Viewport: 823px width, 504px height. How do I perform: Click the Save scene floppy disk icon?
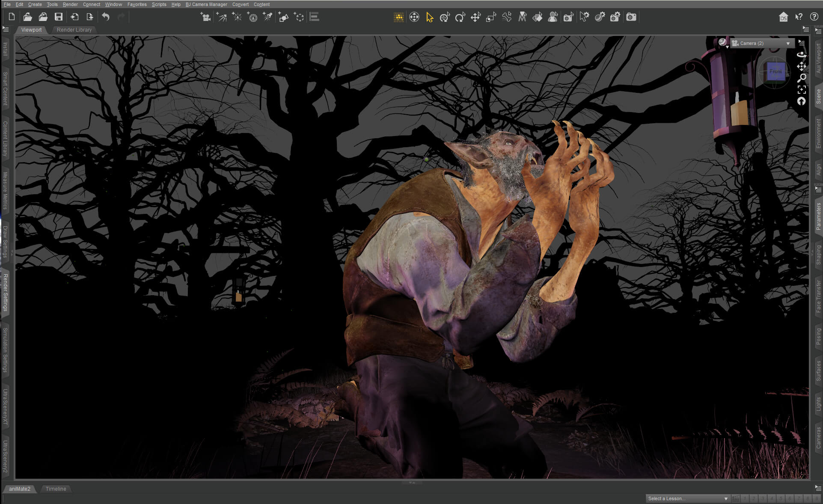click(x=59, y=17)
